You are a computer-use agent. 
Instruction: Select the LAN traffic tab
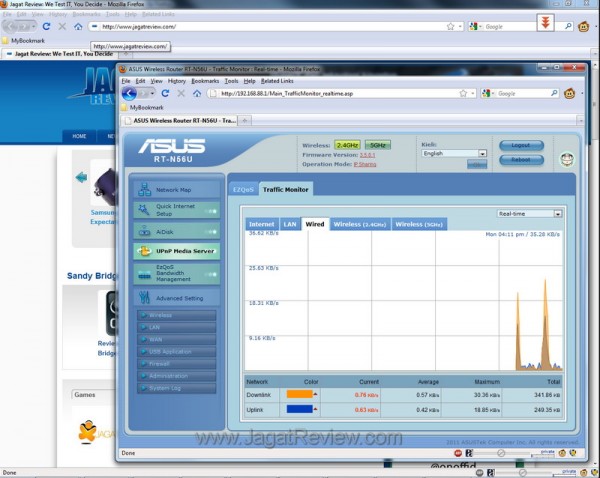click(x=290, y=224)
